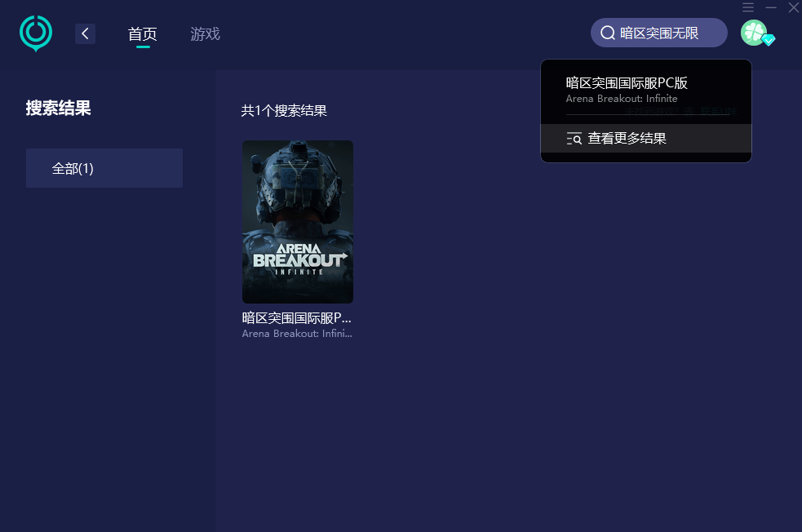Click the diamond VIP badge on the avatar
The image size is (802, 532).
[768, 40]
